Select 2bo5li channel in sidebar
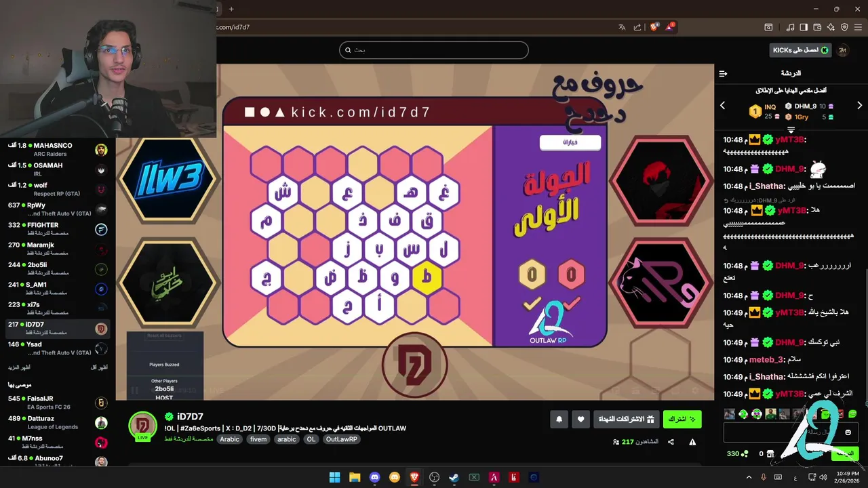Image resolution: width=868 pixels, height=488 pixels. tap(58, 269)
